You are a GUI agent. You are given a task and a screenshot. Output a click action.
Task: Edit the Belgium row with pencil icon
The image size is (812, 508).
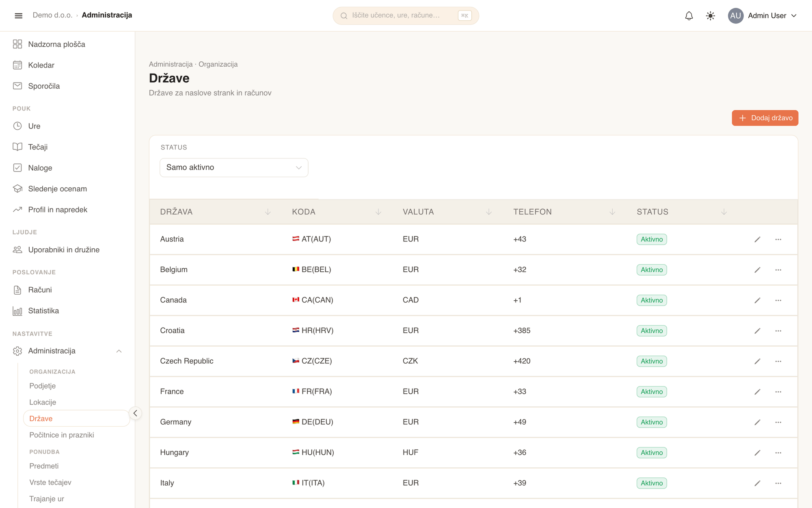click(757, 270)
